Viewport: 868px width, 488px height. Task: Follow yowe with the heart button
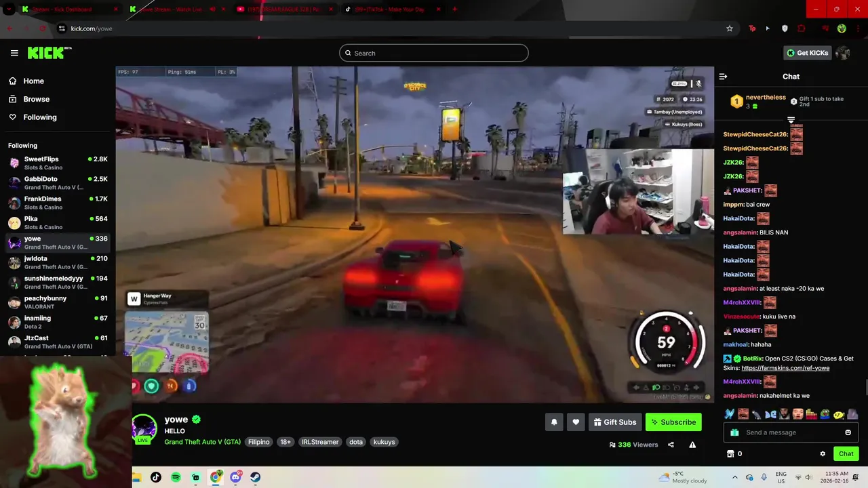point(576,422)
